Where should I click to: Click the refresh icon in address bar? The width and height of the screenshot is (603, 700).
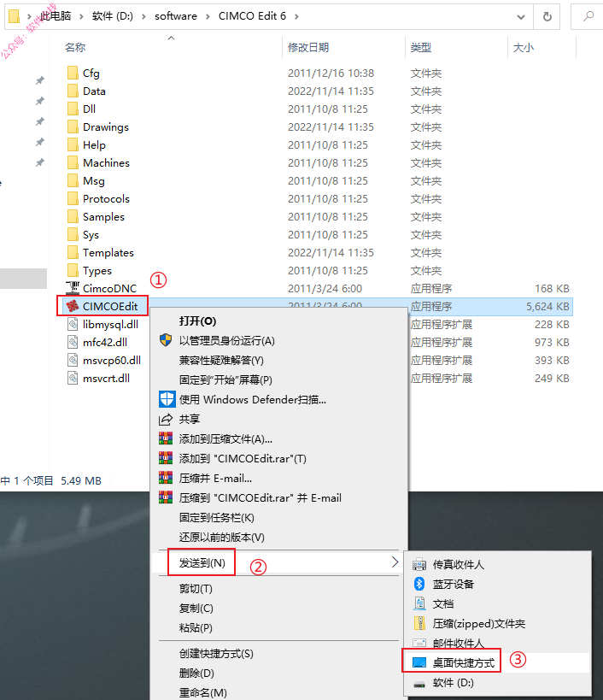[547, 17]
